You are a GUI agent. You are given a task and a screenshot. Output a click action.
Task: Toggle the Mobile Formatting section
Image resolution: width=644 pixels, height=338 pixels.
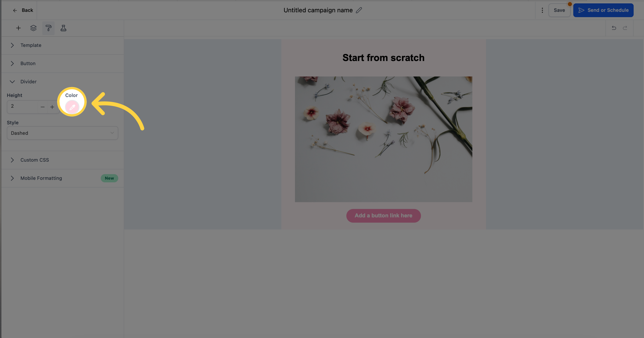click(12, 178)
